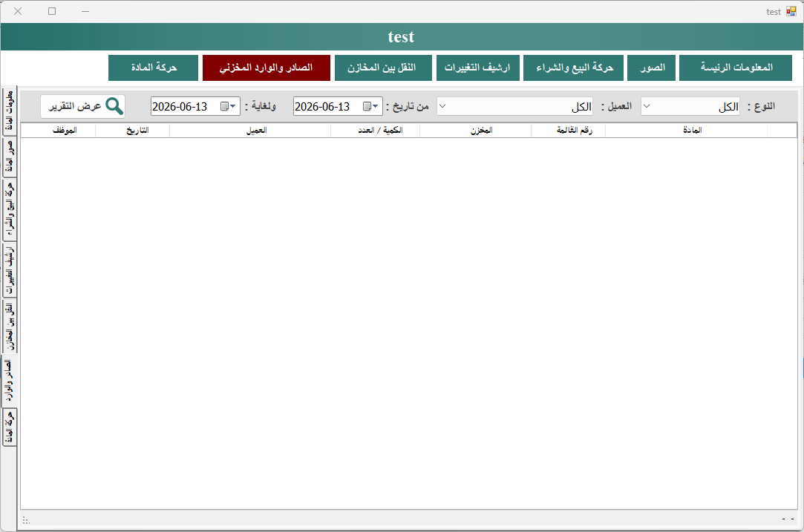The image size is (804, 532).
Task: Expand the العميل dropdown
Action: tap(443, 106)
